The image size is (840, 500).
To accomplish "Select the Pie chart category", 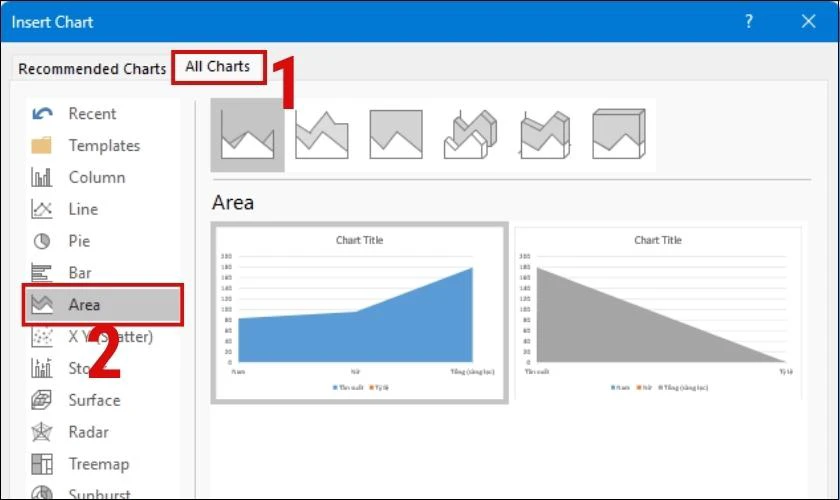I will [x=102, y=241].
